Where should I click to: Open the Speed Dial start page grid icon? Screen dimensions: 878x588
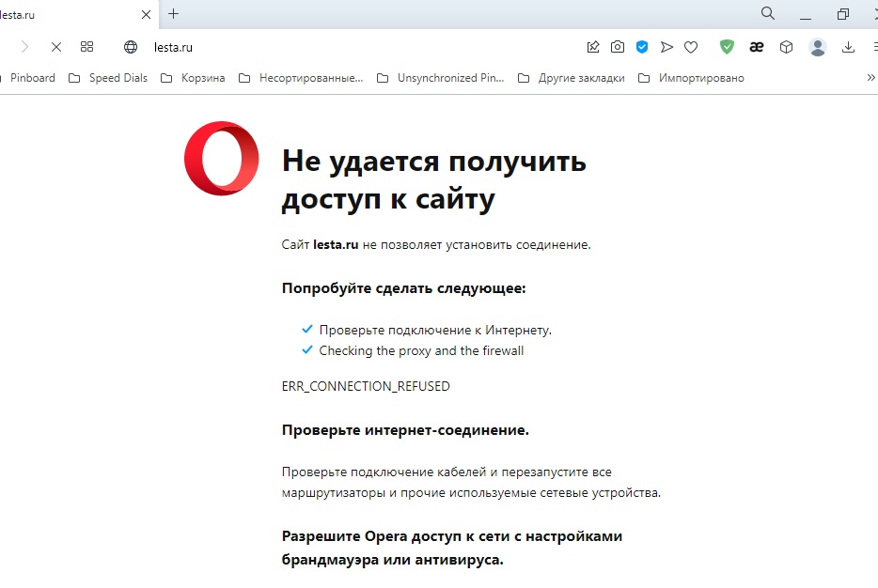pyautogui.click(x=86, y=47)
